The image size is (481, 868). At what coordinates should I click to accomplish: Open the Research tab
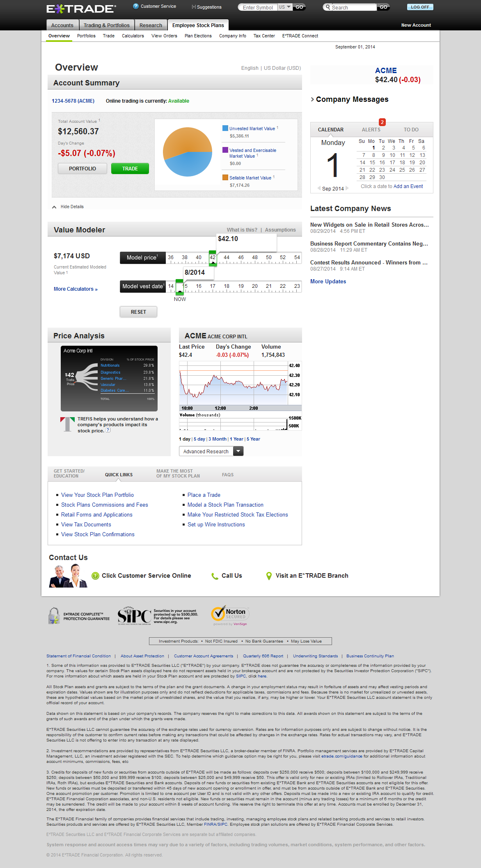pos(151,25)
